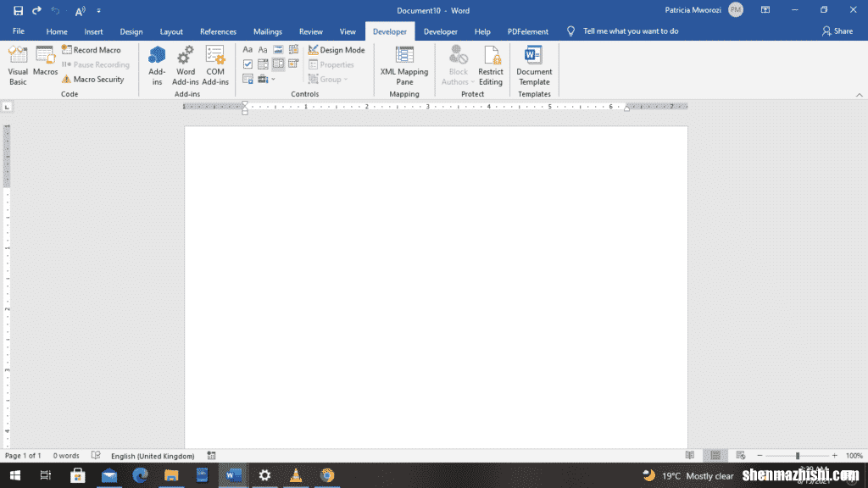The image size is (868, 488).
Task: Open Microsoft Edge from taskbar
Action: click(140, 475)
